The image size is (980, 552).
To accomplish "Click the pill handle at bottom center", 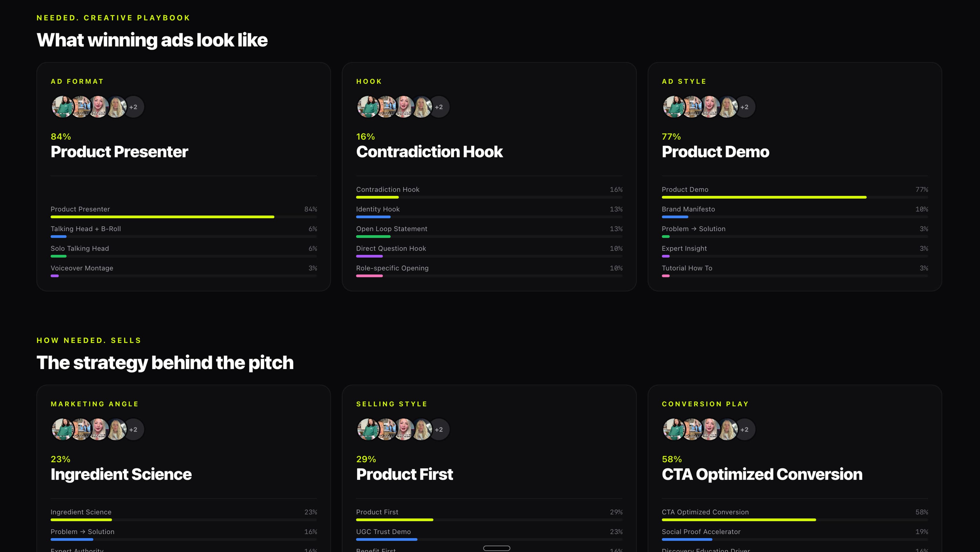I will pyautogui.click(x=496, y=548).
